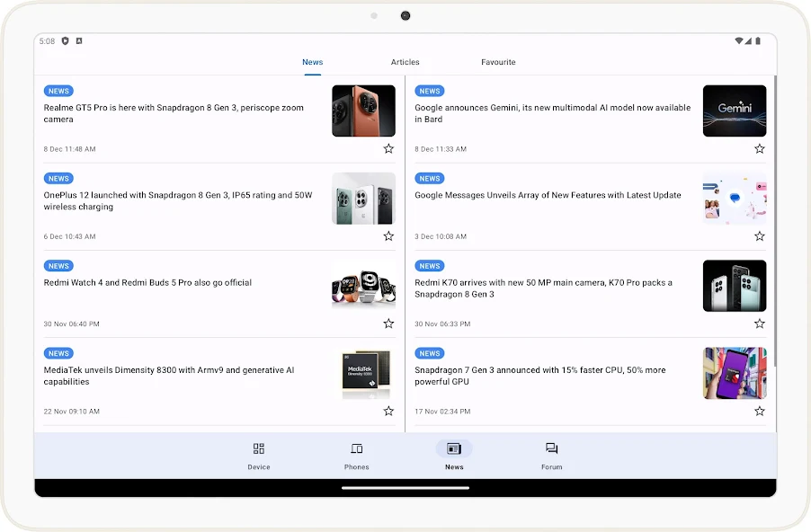Click NEWS badge on MediaTek Dimensity article
Viewport: 811px width, 532px height.
click(58, 353)
